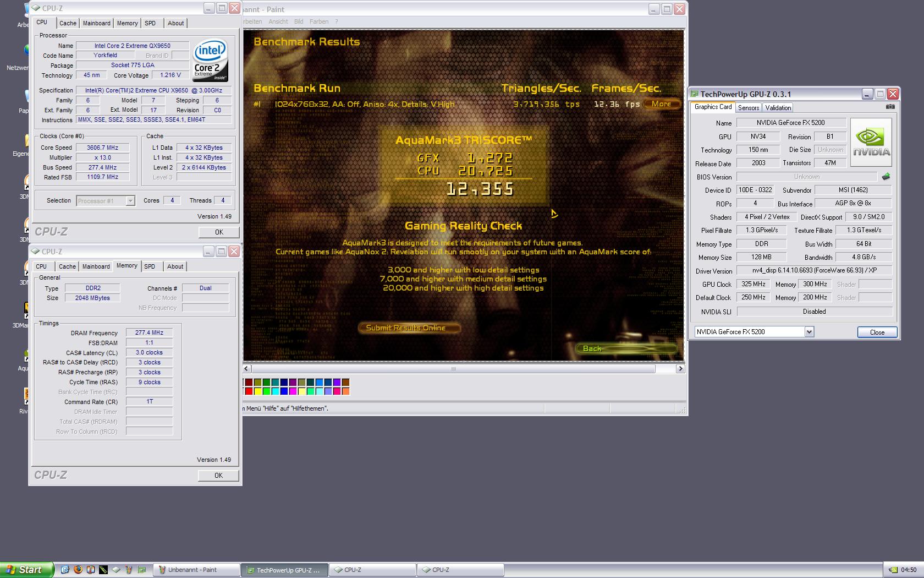Viewport: 924px width, 578px height.
Task: Select the bright red color swatch
Action: [x=249, y=391]
